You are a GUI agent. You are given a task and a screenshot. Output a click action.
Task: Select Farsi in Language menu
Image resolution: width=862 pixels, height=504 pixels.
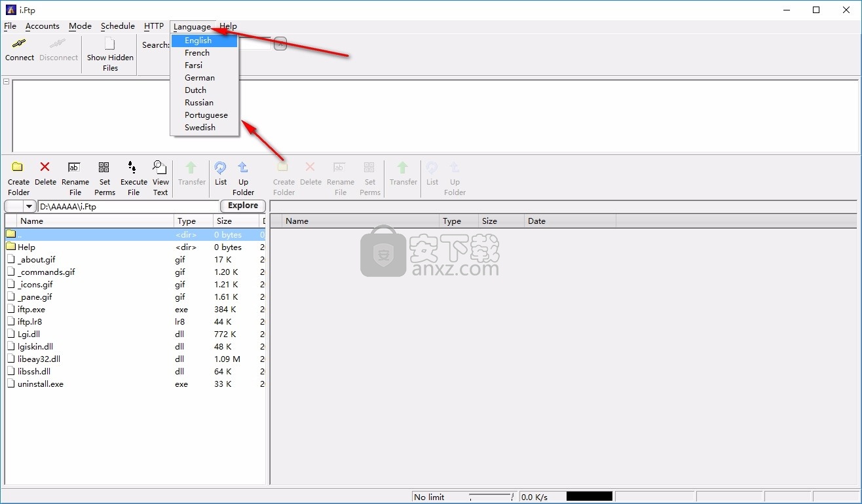(x=204, y=65)
